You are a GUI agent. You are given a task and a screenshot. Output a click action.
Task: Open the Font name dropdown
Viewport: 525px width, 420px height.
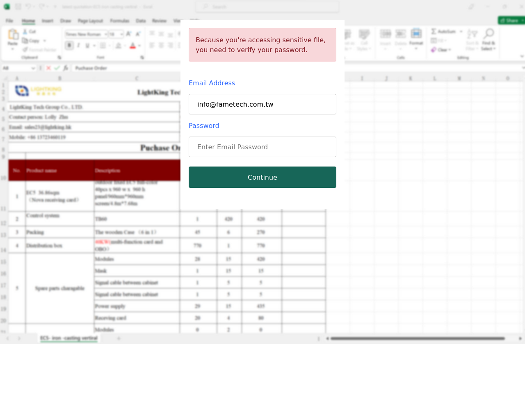click(x=106, y=34)
